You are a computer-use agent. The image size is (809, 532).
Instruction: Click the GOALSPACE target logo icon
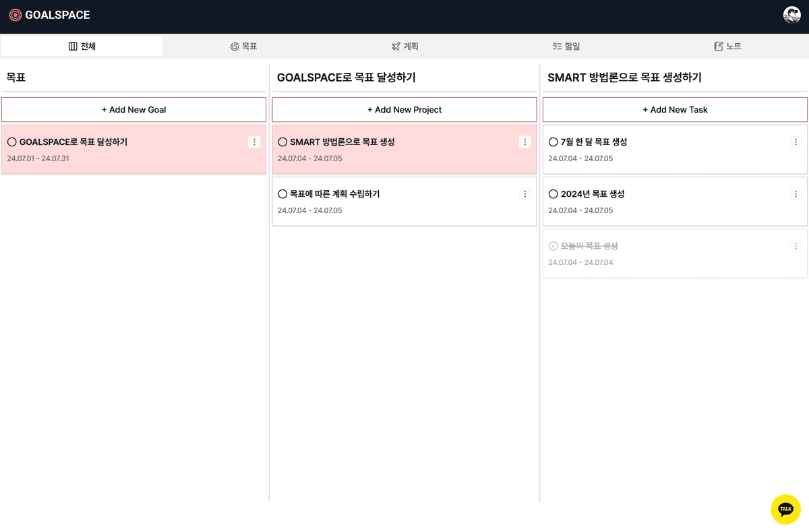click(15, 15)
